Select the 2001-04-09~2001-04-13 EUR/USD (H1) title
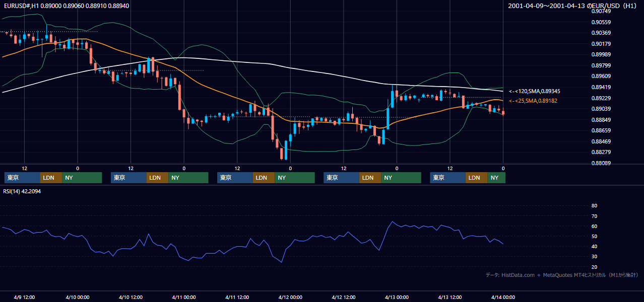 click(573, 6)
